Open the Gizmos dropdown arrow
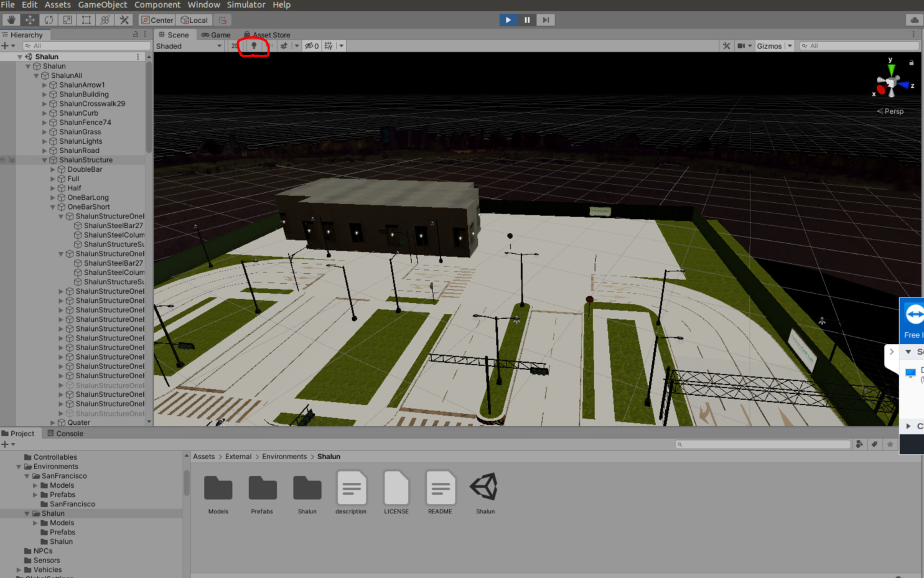The image size is (924, 578). (x=790, y=45)
